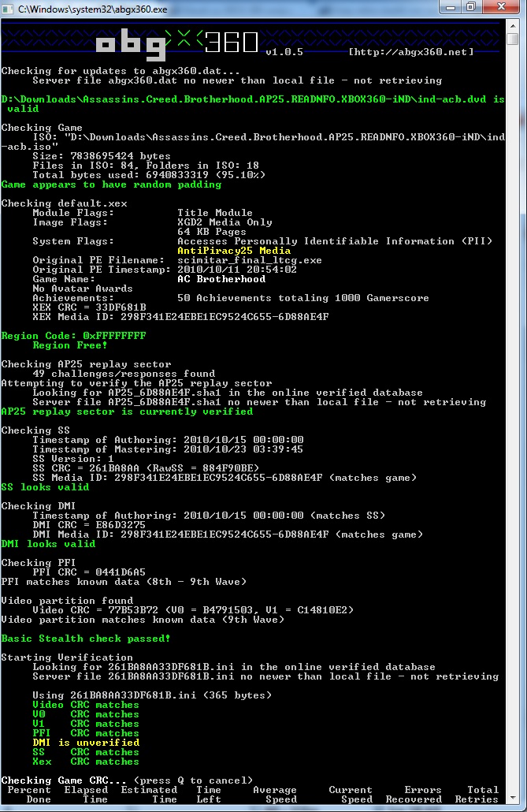Maximize the abgx360.exe console window
The width and height of the screenshot is (527, 812).
471,7
